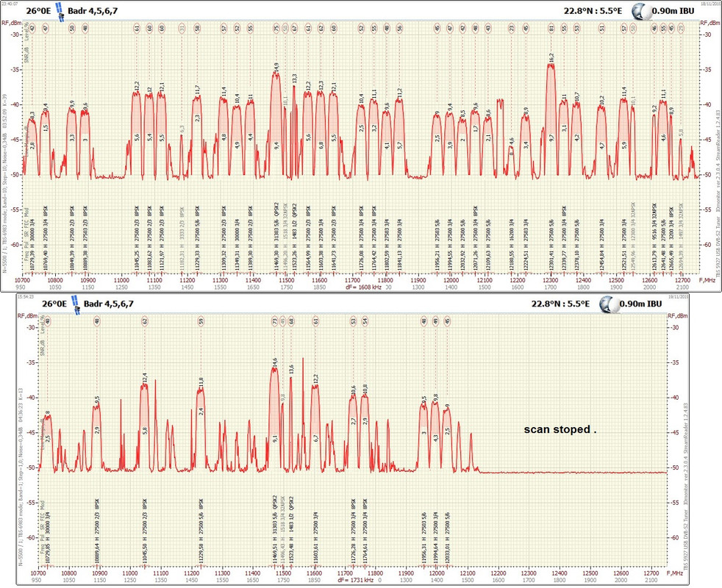The image size is (722, 588).
Task: Click the bottom chart '26°0E' position label
Action: pos(54,304)
